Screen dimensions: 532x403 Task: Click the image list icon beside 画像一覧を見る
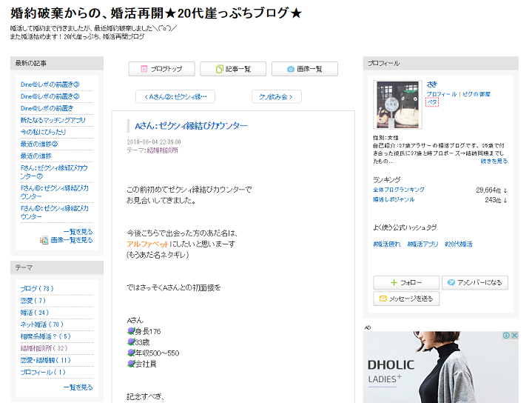tap(44, 240)
